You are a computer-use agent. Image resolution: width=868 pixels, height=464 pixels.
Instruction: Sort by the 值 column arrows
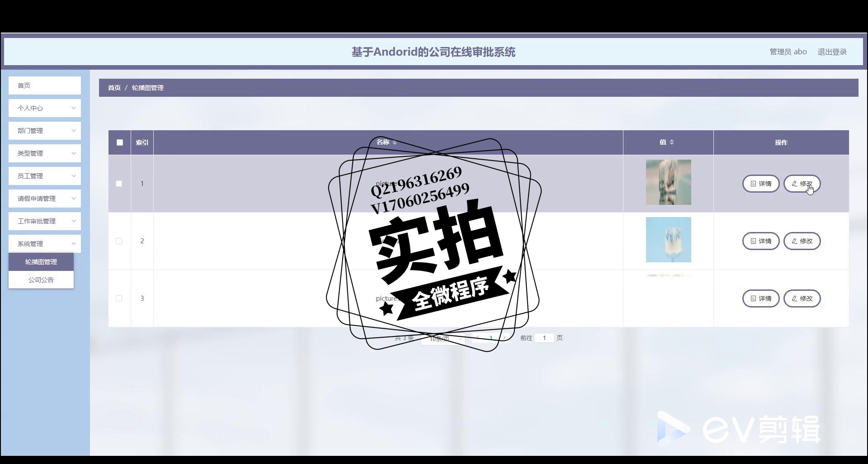(x=672, y=142)
